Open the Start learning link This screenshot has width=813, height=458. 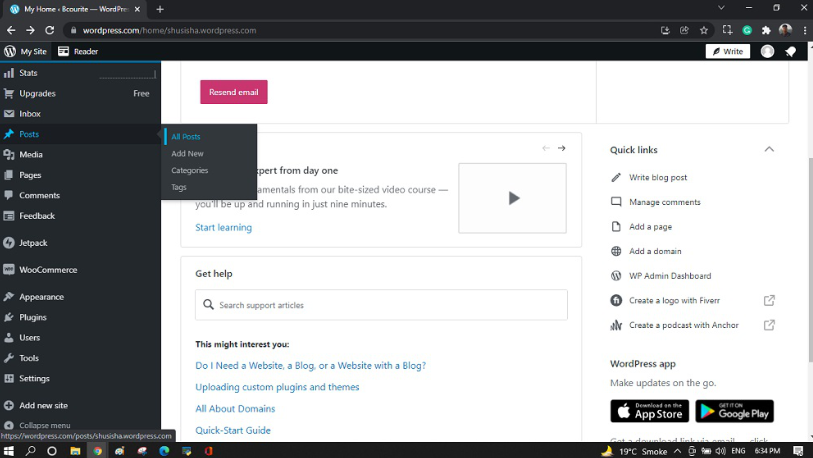coord(223,227)
